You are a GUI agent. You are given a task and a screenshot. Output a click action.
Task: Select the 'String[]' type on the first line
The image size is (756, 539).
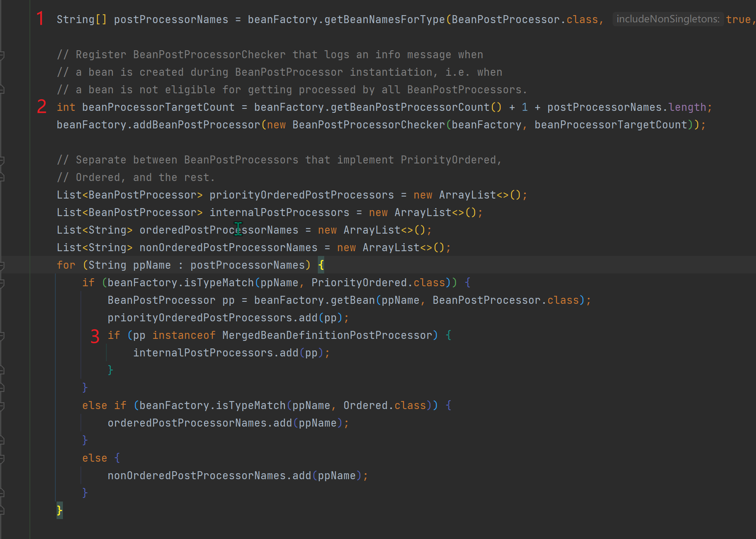click(x=82, y=20)
